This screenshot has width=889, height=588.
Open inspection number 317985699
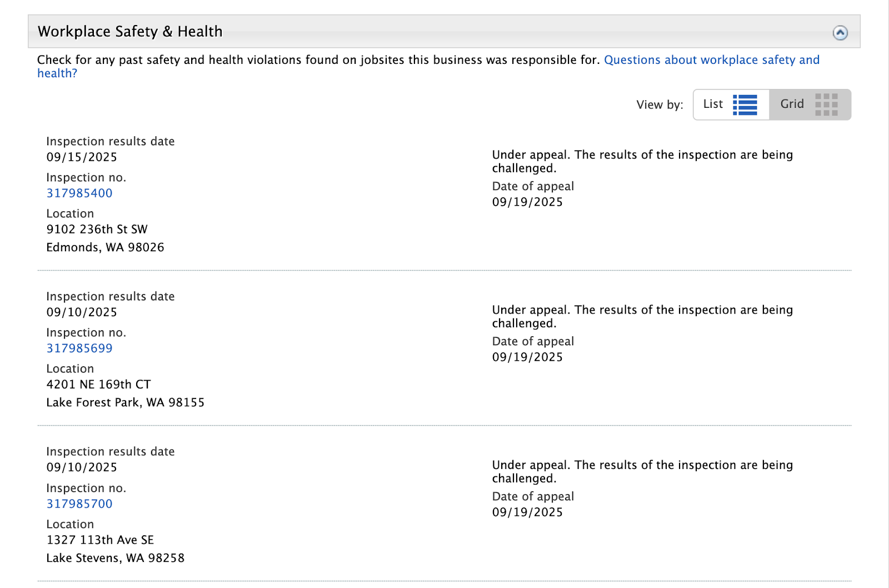pyautogui.click(x=79, y=348)
